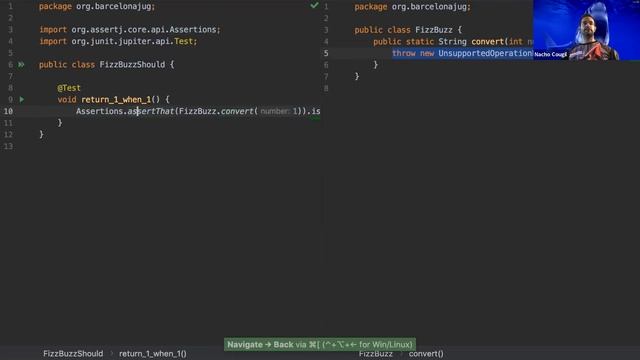Click UnsupportedOperation exception text
Screen dimensions: 640x360
point(485,53)
